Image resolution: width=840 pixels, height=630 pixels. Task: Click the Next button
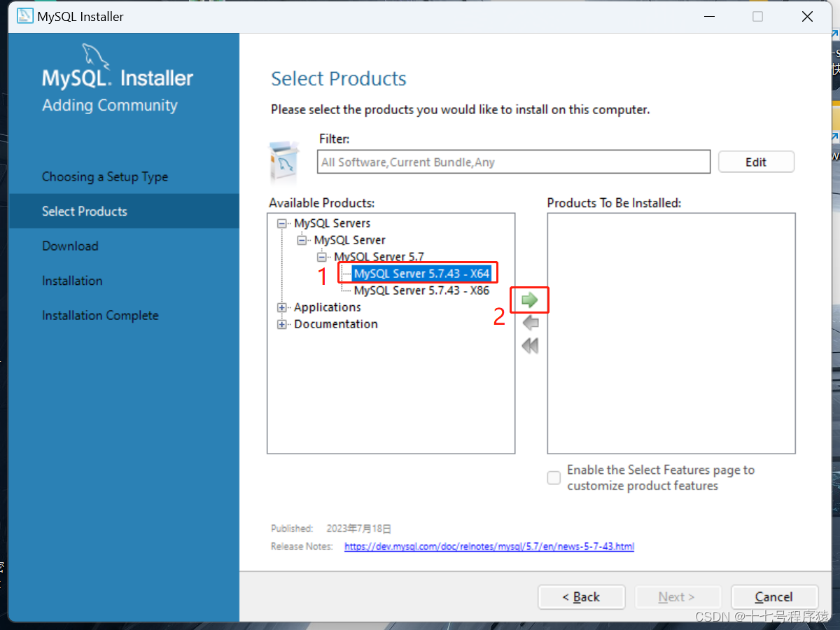[677, 597]
